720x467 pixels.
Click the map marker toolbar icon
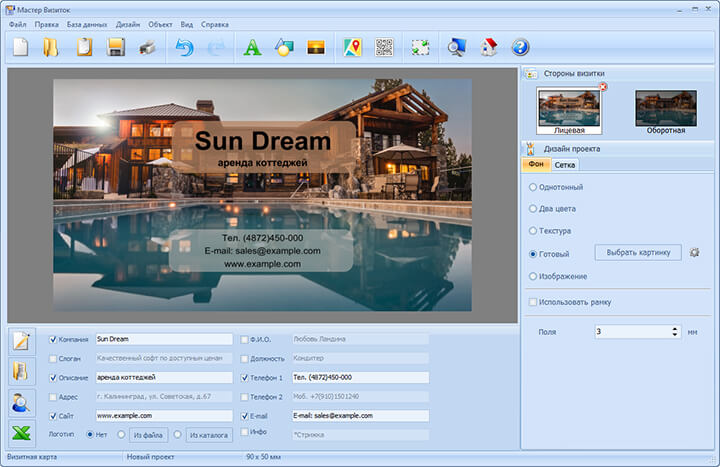coord(352,46)
